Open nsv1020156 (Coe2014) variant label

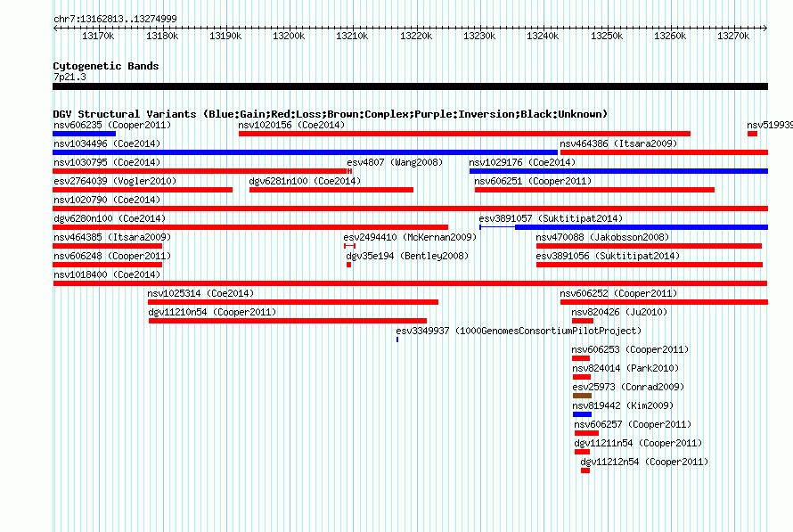(x=291, y=125)
